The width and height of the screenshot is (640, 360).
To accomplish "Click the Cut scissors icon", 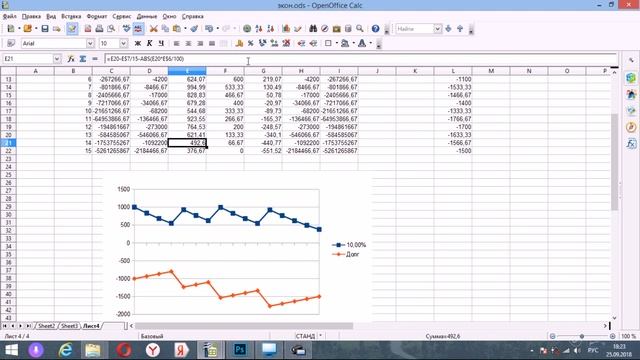I will point(153,29).
